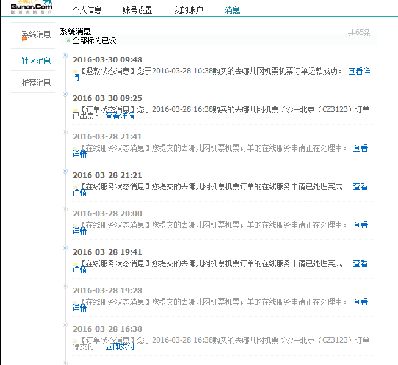The height and width of the screenshot is (365, 398).
Task: Click the Qunar.com logo in the header
Action: [x=31, y=7]
